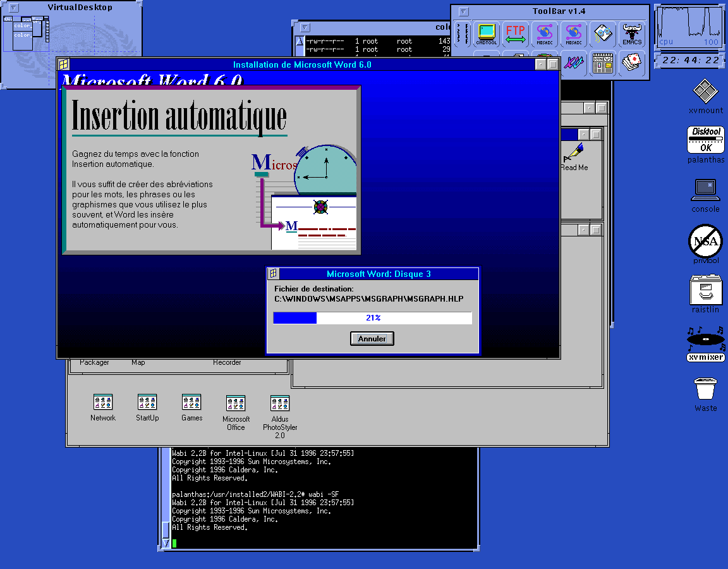Open the Games program group
728x569 pixels.
pyautogui.click(x=191, y=407)
